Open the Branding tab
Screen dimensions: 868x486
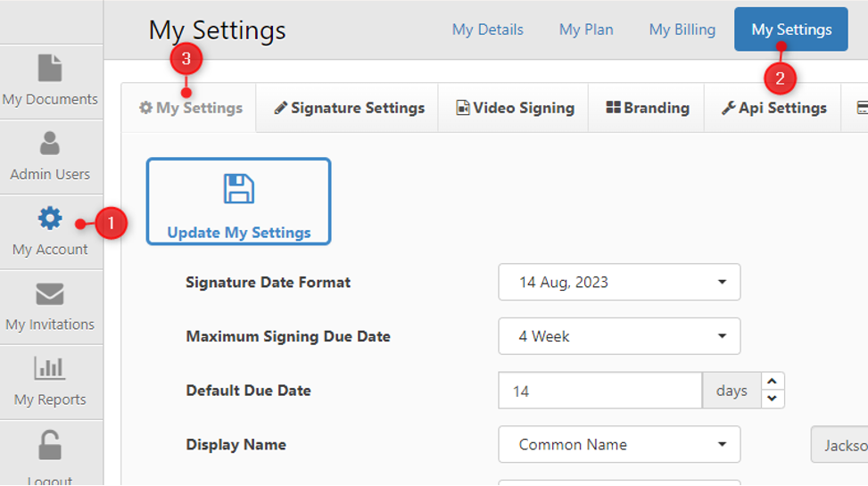647,108
